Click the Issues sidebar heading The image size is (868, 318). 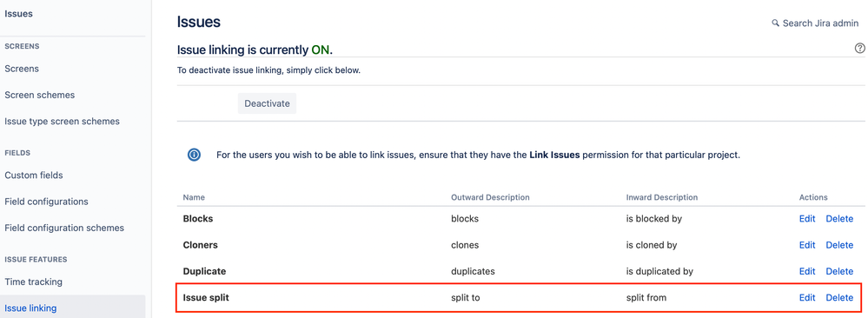[18, 14]
